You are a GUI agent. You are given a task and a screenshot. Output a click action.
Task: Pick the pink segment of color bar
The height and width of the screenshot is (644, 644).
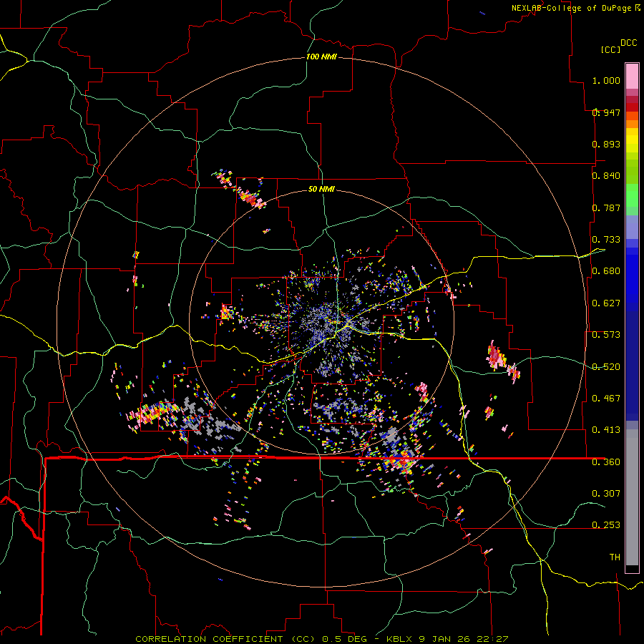(x=632, y=76)
